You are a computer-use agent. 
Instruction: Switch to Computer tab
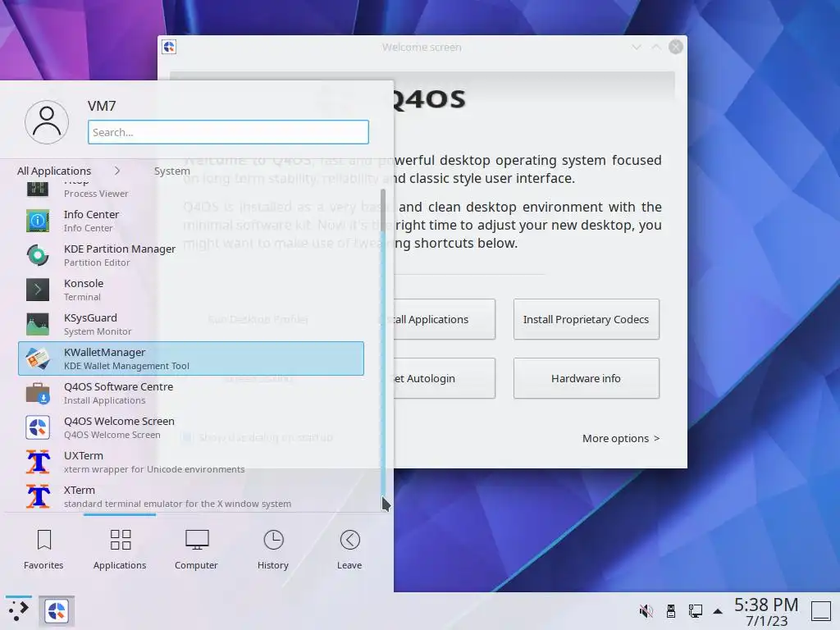click(196, 550)
